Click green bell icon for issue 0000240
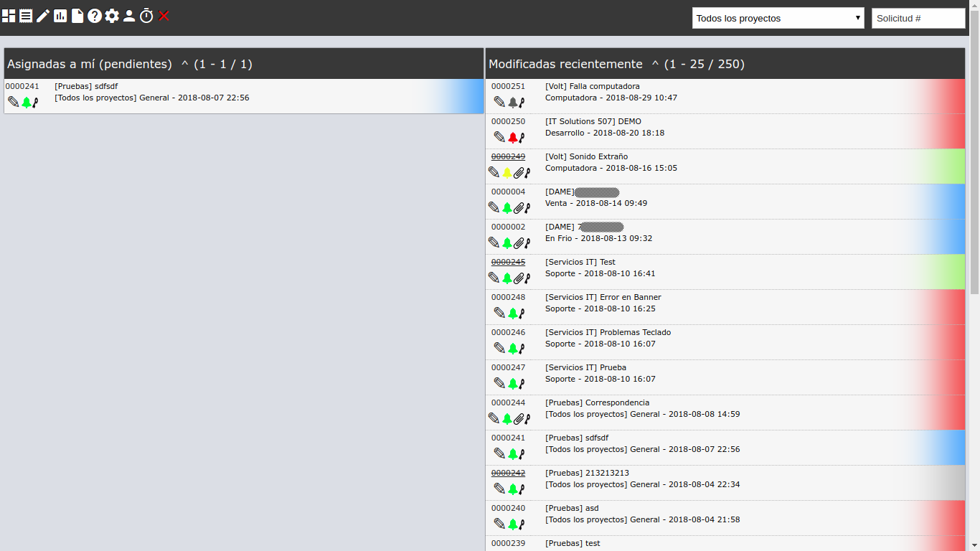The width and height of the screenshot is (980, 551). (x=512, y=524)
